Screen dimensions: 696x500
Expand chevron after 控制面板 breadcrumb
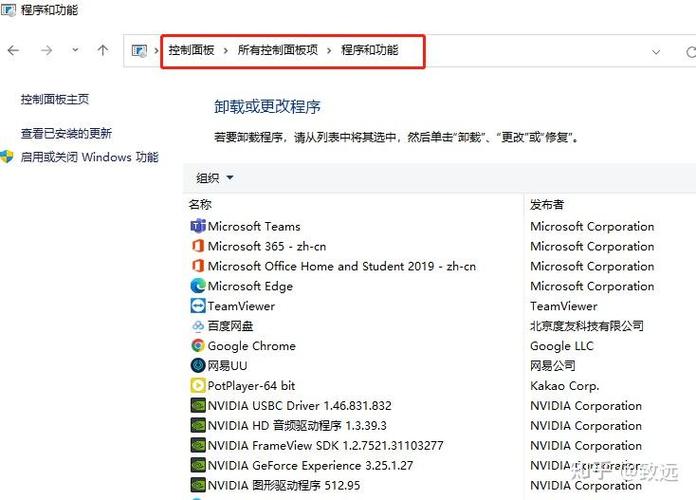(225, 51)
